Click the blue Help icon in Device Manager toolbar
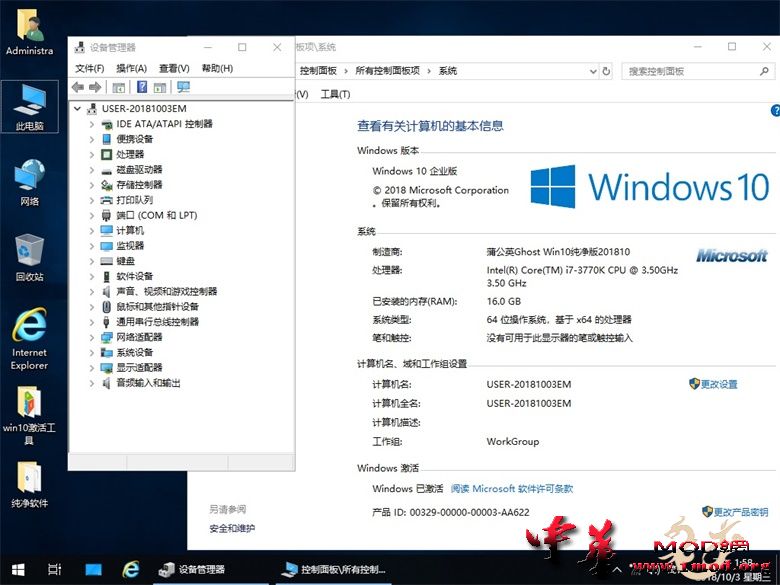 point(142,87)
